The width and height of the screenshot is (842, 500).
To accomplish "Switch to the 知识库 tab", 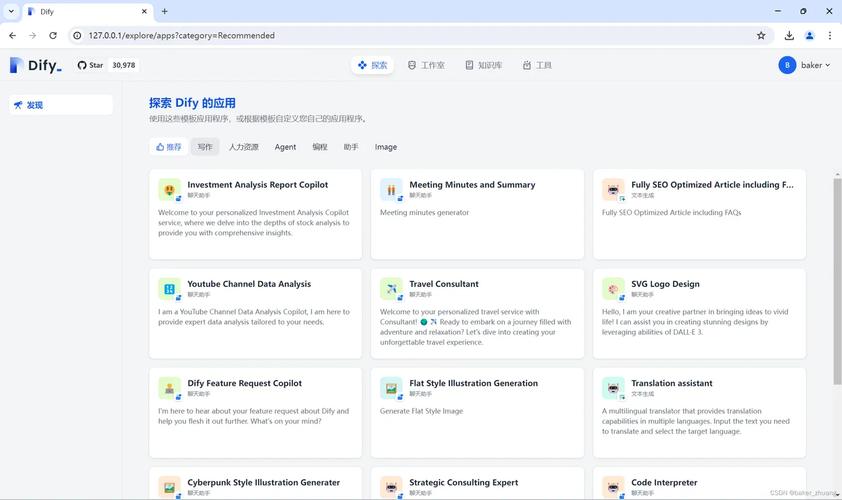I will [484, 65].
